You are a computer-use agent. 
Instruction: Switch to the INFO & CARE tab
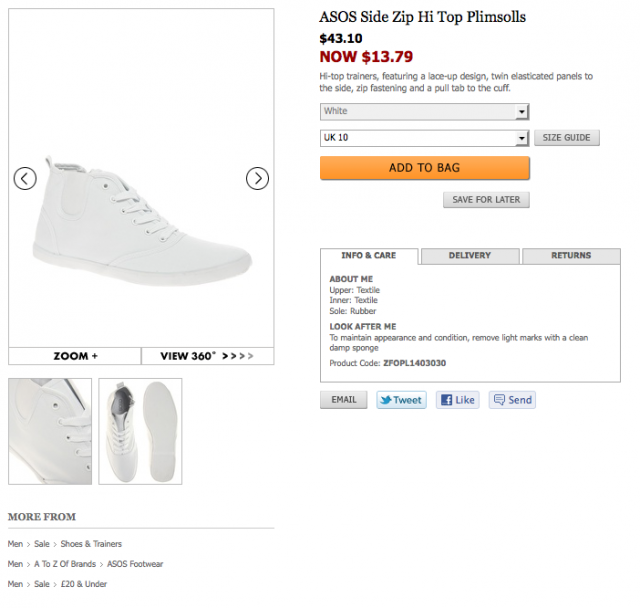pyautogui.click(x=369, y=256)
